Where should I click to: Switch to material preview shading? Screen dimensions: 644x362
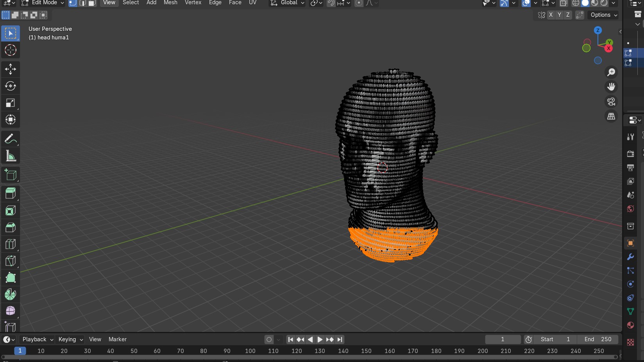pos(594,3)
